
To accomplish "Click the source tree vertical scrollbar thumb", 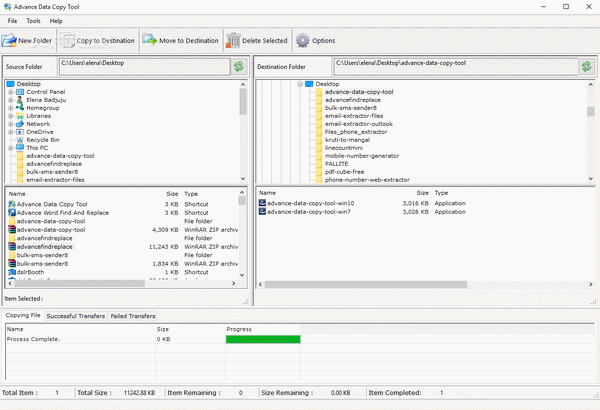I will [243, 101].
